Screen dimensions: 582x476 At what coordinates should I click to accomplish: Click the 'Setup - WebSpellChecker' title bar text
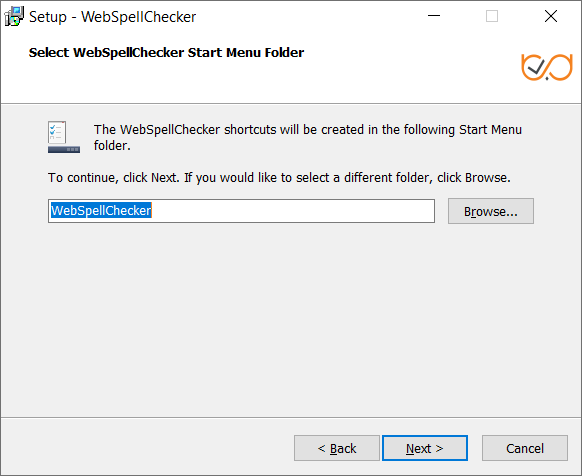point(112,17)
